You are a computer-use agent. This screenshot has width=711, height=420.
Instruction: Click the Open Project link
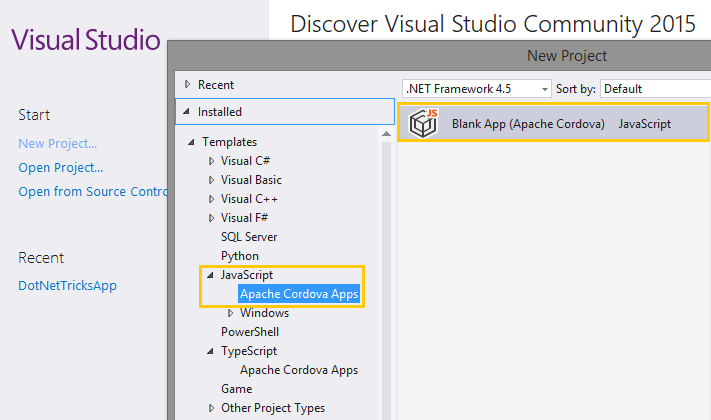coord(60,167)
